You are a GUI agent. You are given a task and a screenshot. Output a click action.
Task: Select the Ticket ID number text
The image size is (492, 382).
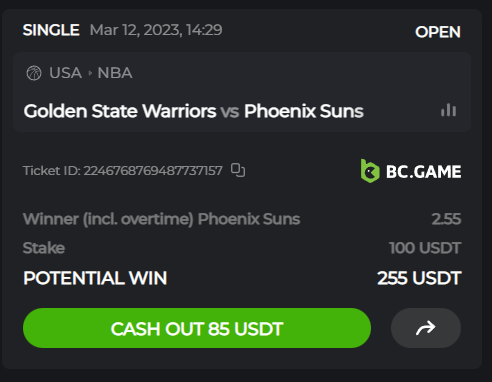click(x=153, y=171)
